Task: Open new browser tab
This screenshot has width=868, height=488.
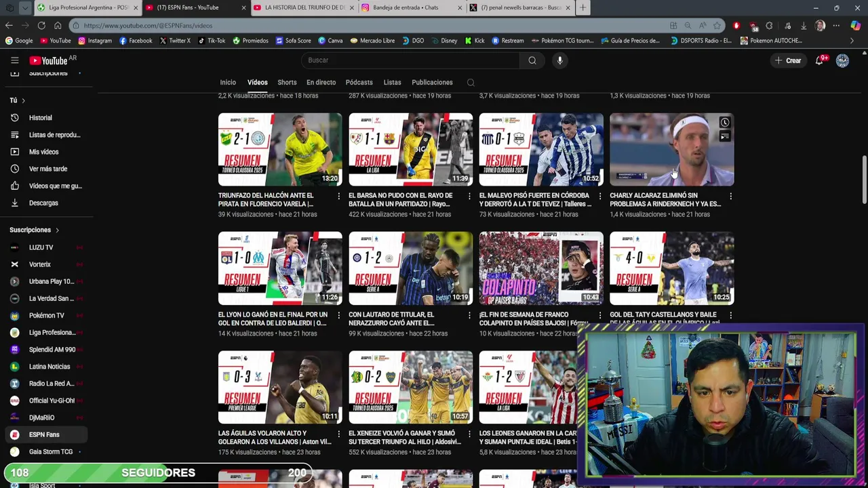Action: 583,7
